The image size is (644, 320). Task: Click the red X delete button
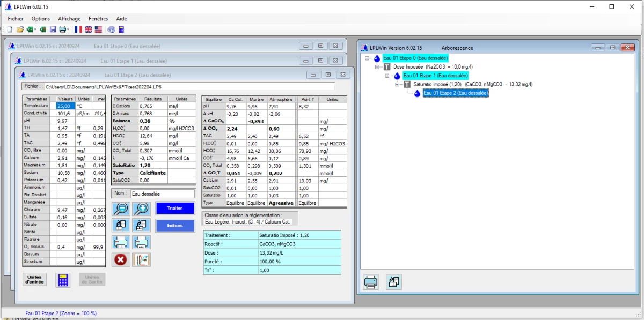120,259
